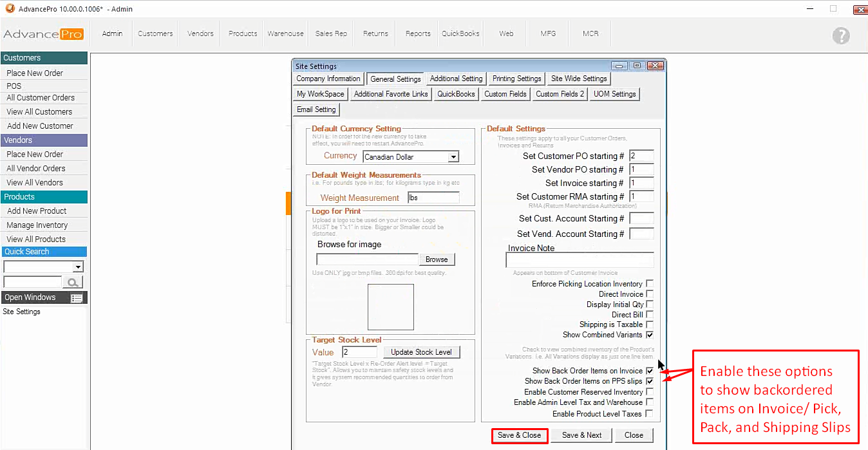This screenshot has height=450, width=868.
Task: Expand the Currency dropdown
Action: tap(453, 157)
